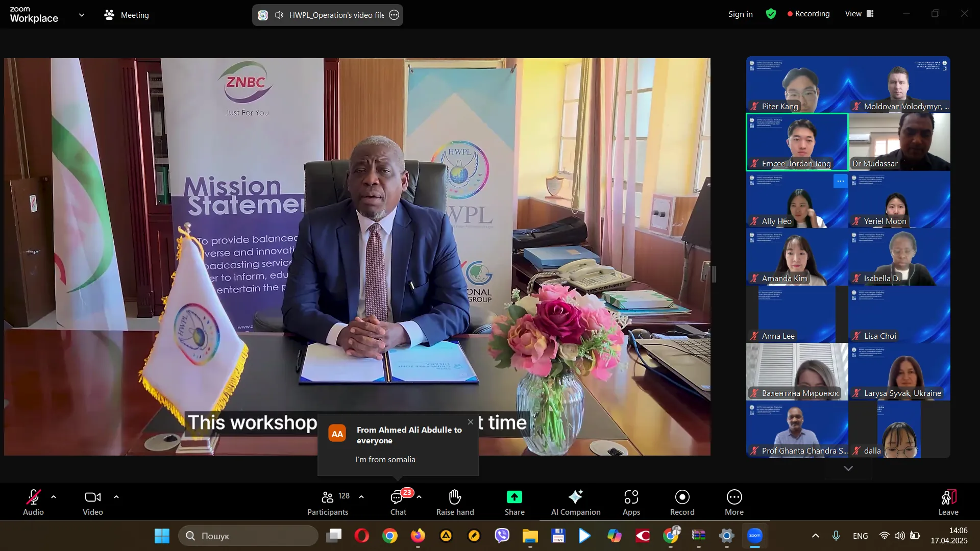This screenshot has width=980, height=551.
Task: Open Task View on taskbar
Action: pyautogui.click(x=334, y=536)
